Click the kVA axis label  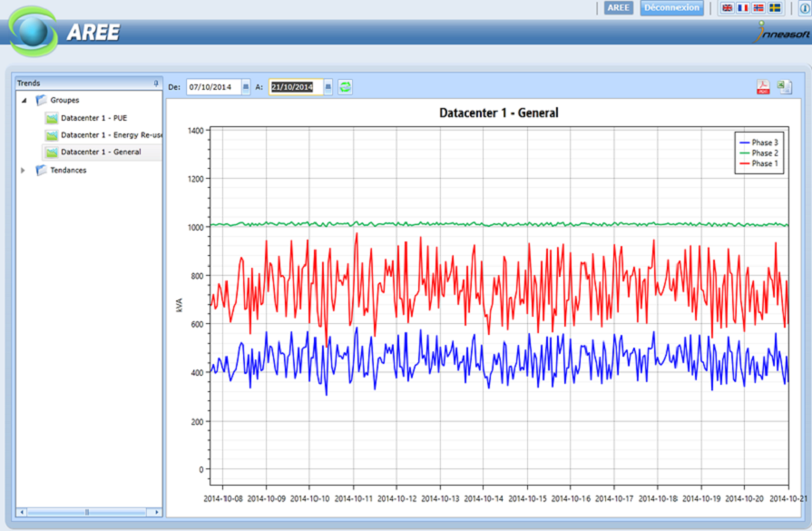(x=180, y=305)
